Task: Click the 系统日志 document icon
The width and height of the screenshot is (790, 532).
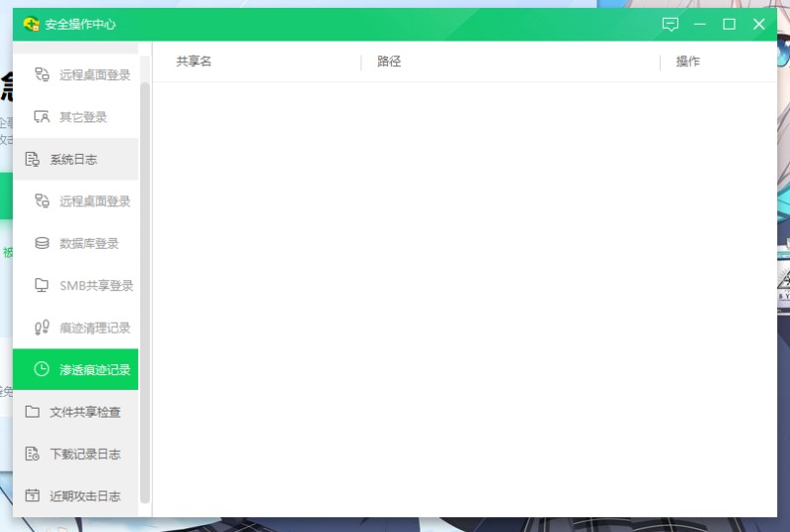Action: tap(33, 159)
